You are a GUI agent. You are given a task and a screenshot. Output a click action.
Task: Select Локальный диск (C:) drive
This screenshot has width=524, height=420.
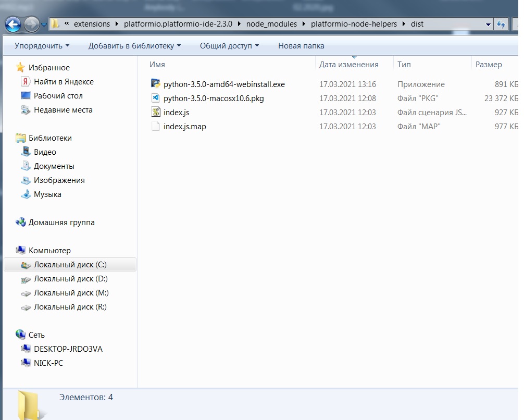point(70,265)
